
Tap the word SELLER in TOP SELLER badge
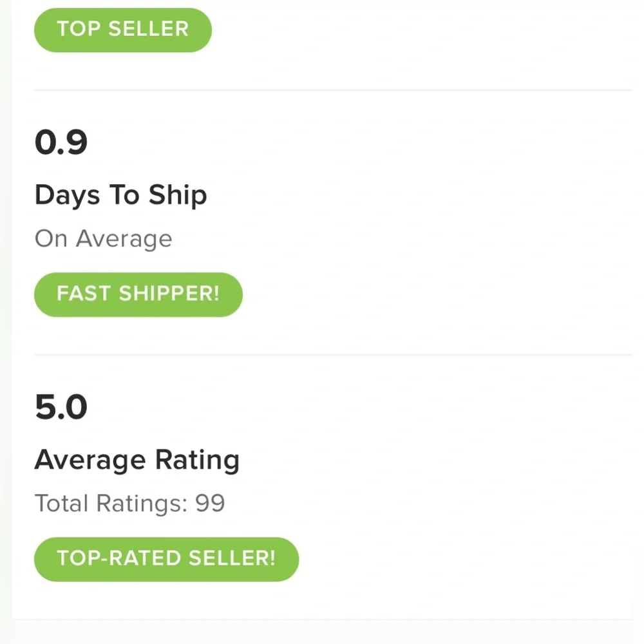coord(149,29)
